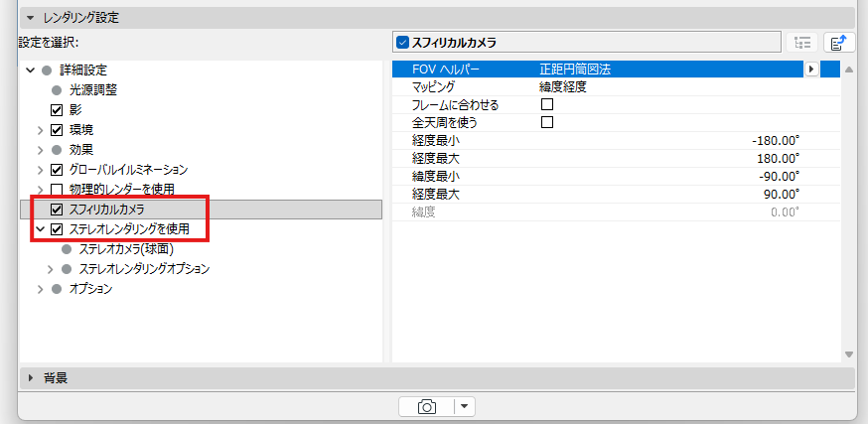
Task: Edit the 経度最小 value -180.00°
Action: (x=776, y=141)
